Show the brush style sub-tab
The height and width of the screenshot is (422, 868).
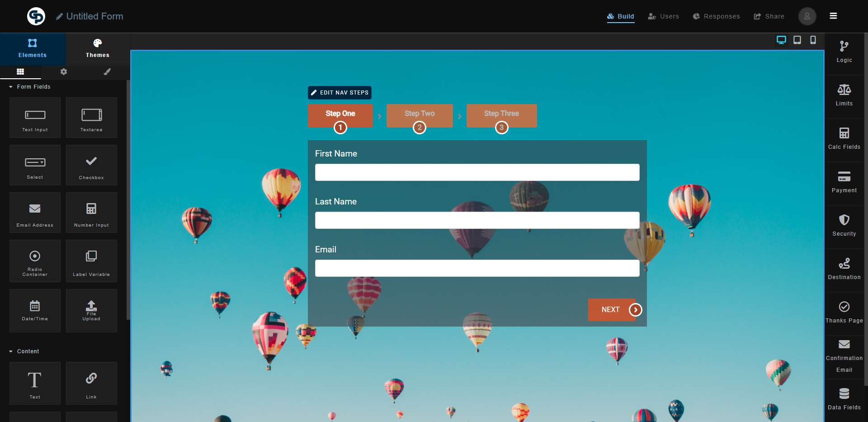pyautogui.click(x=107, y=71)
